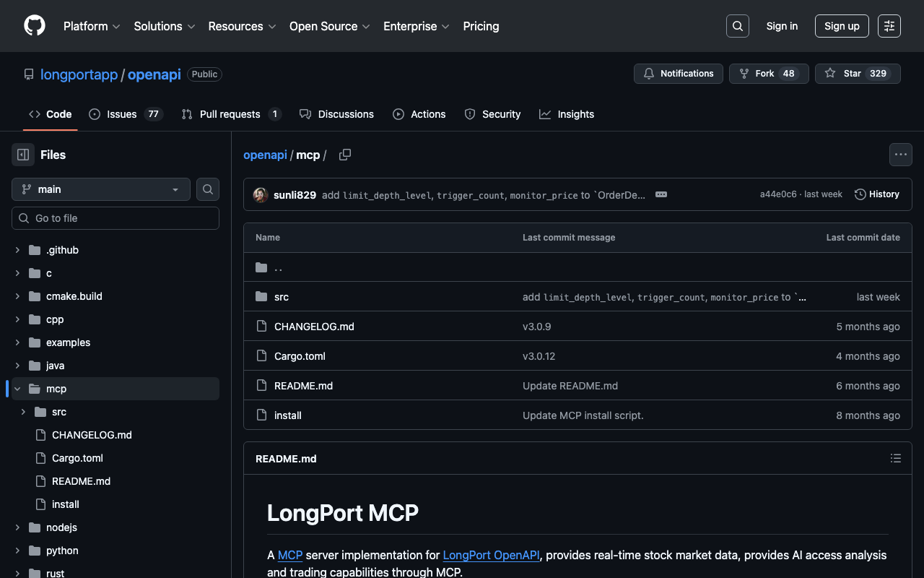Open the more options ellipsis menu
This screenshot has height=578, width=924.
coord(900,155)
